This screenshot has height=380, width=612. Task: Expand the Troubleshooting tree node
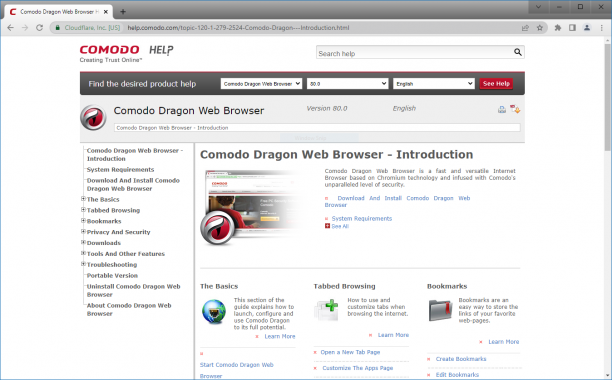[x=83, y=264]
